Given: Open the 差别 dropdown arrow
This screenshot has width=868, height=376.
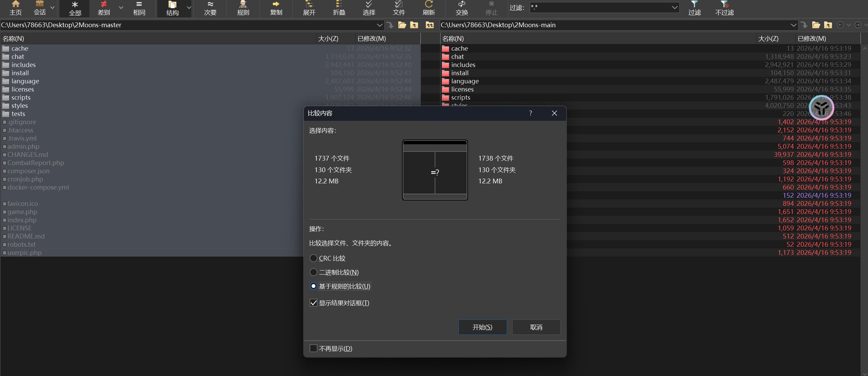Looking at the screenshot, I should (x=121, y=7).
